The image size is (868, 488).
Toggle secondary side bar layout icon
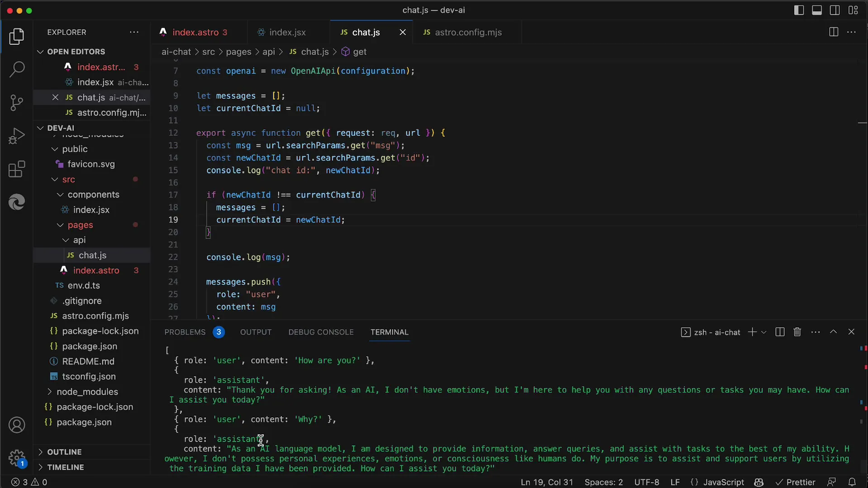tap(835, 10)
